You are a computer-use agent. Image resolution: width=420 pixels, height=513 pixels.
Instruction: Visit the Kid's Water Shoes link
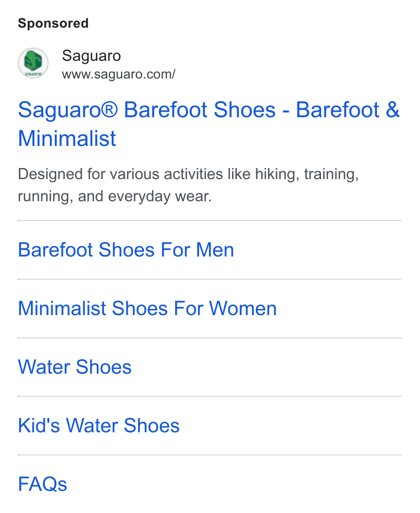pyautogui.click(x=99, y=426)
